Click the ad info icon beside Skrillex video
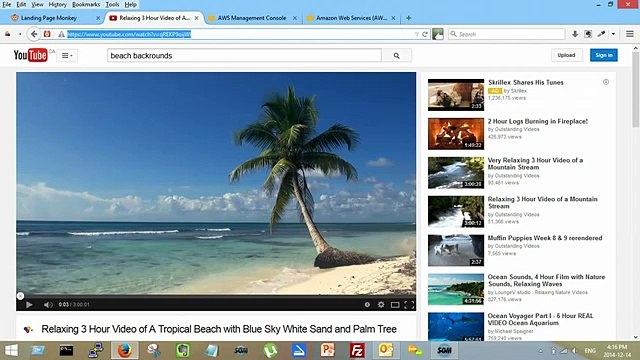640x360 pixels. pyautogui.click(x=606, y=82)
